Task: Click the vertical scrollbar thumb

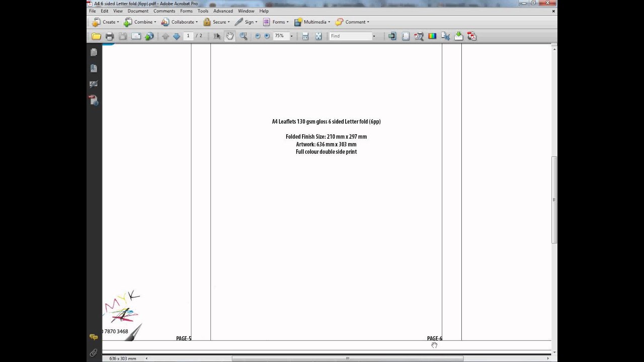Action: pos(554,200)
